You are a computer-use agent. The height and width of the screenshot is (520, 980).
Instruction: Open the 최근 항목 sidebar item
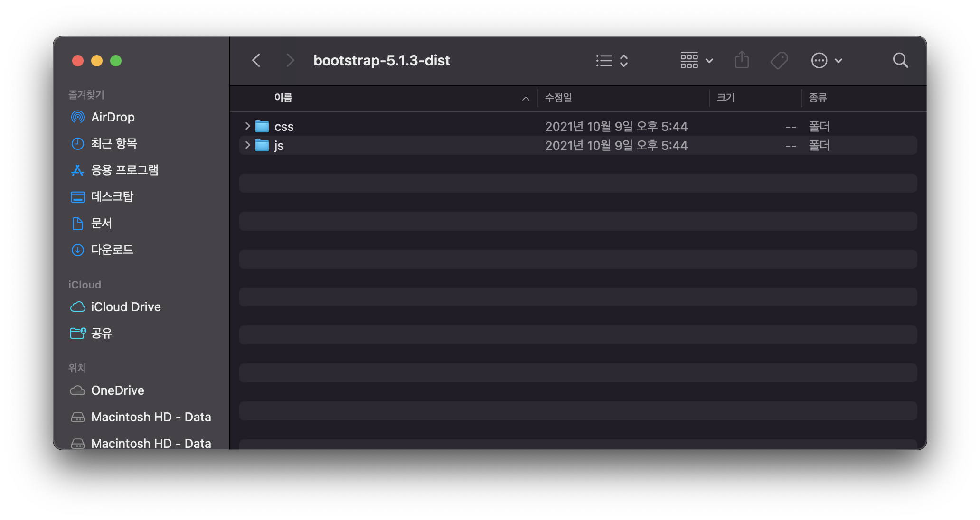[114, 143]
